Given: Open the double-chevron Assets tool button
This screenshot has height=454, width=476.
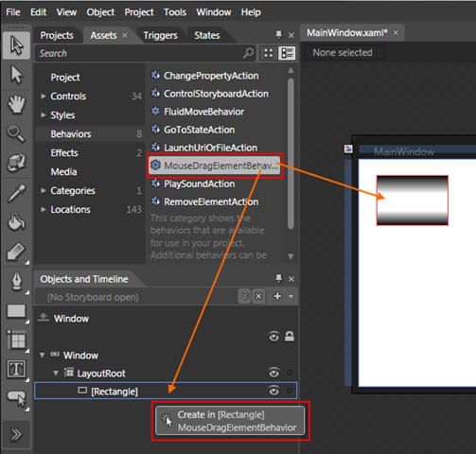Looking at the screenshot, I should [16, 434].
